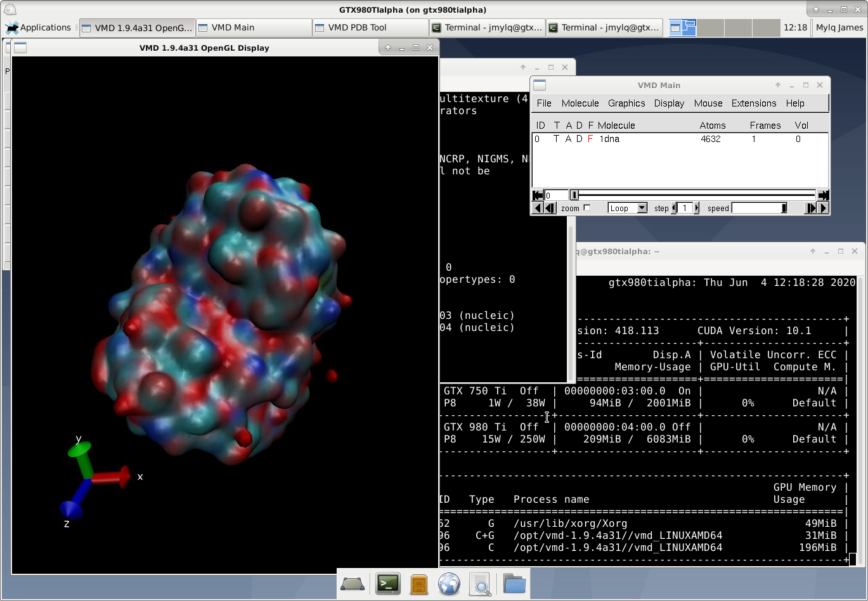
Task: Jump to the first animation frame
Action: 537,195
